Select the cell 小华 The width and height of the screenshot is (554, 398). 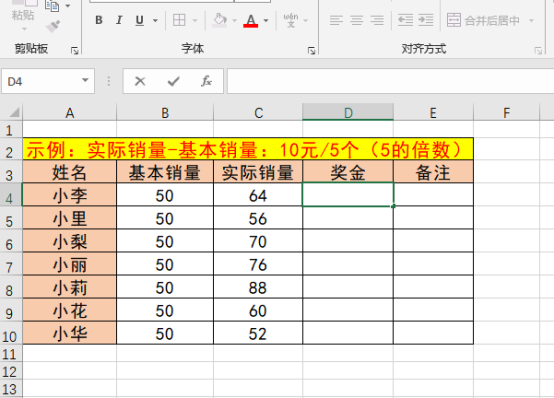pyautogui.click(x=70, y=333)
